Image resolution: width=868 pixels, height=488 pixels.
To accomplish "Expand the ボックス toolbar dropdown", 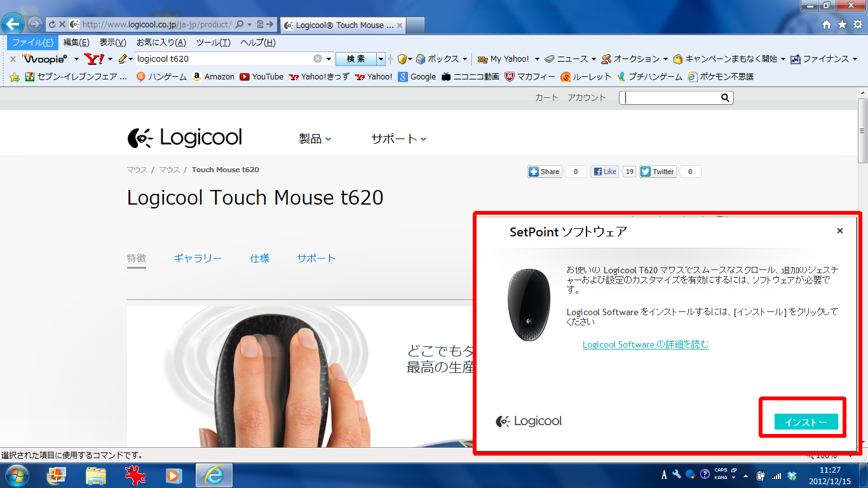I will coord(465,59).
